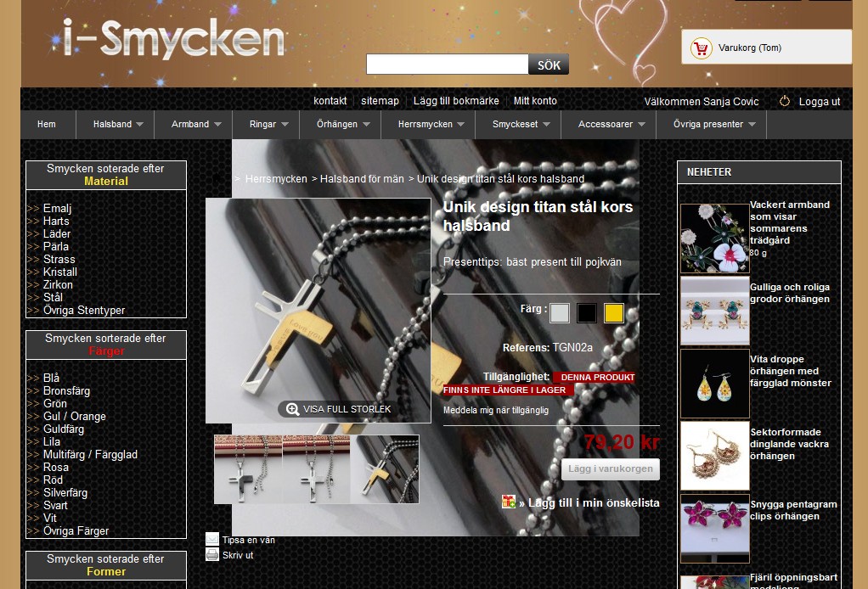Image resolution: width=868 pixels, height=589 pixels.
Task: Click Lägg till bokmärke
Action: (456, 101)
